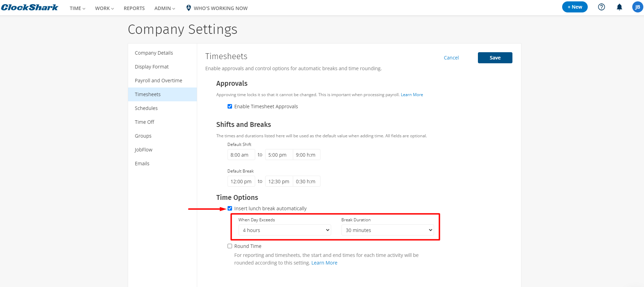The width and height of the screenshot is (644, 287).
Task: Uncheck Insert lunch break automatically
Action: 230,209
